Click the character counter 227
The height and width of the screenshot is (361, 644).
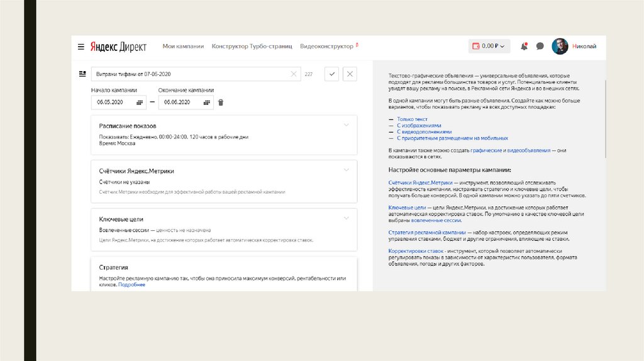click(x=308, y=74)
